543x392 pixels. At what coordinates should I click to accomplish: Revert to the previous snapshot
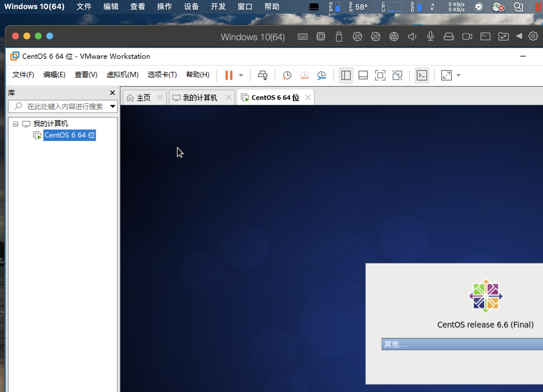[304, 75]
